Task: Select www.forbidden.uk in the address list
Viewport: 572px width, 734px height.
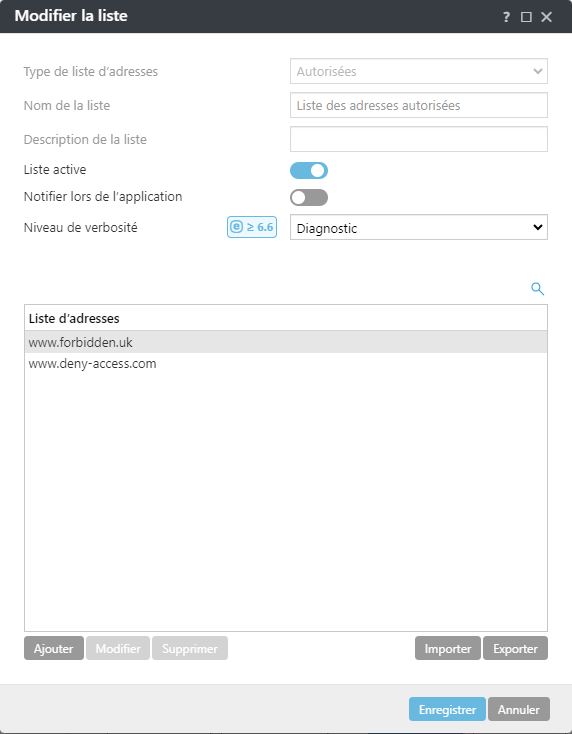Action: tap(286, 342)
